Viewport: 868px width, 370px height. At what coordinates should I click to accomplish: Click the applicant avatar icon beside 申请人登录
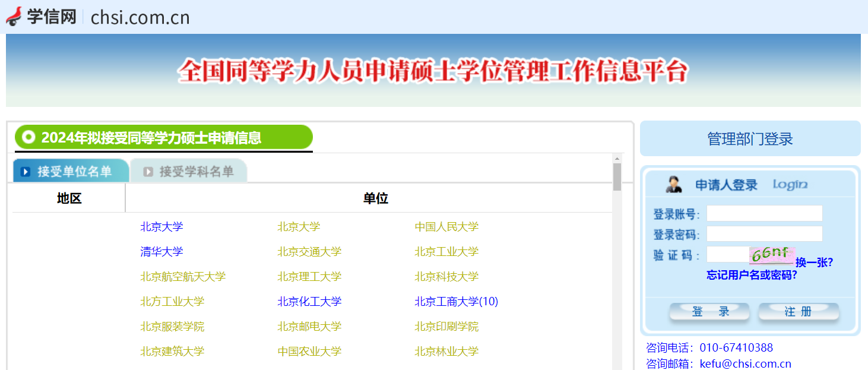point(673,185)
